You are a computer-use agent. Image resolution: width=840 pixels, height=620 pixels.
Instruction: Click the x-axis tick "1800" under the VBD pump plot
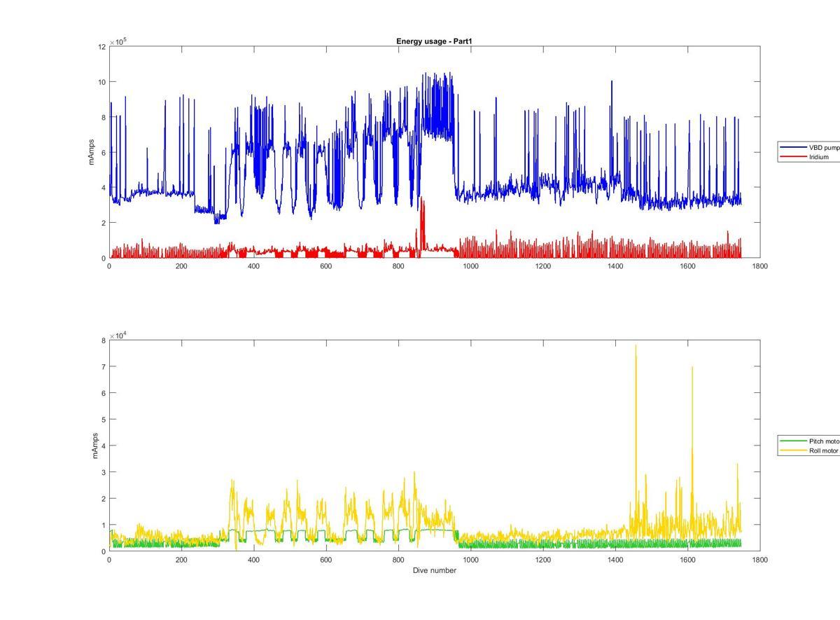(x=759, y=266)
